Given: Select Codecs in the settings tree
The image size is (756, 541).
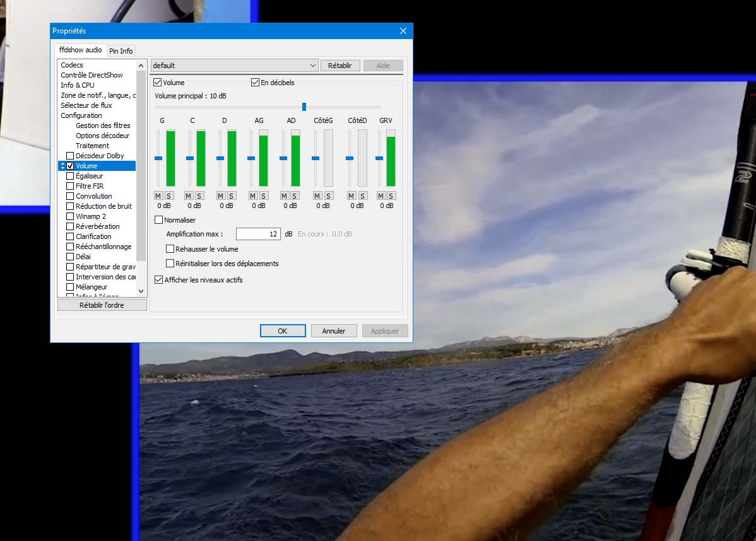Looking at the screenshot, I should [72, 65].
